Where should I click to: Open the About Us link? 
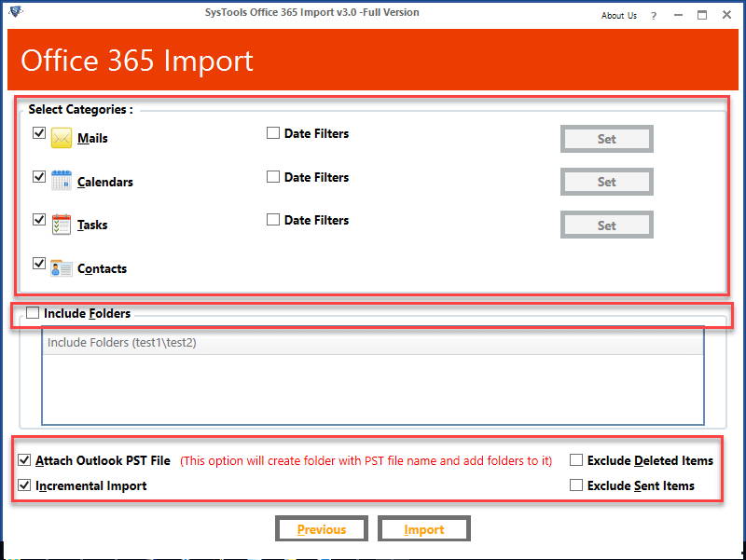coord(618,16)
